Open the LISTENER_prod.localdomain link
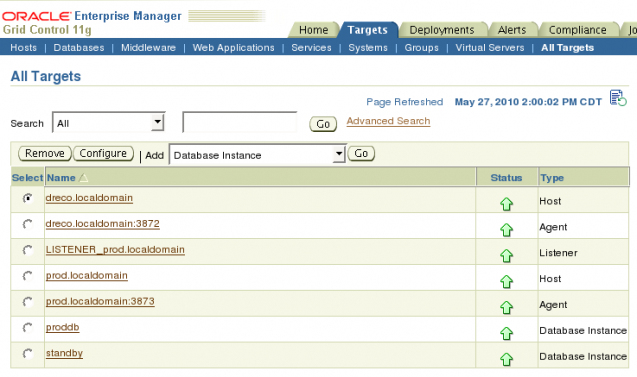The image size is (637, 377). pos(115,250)
